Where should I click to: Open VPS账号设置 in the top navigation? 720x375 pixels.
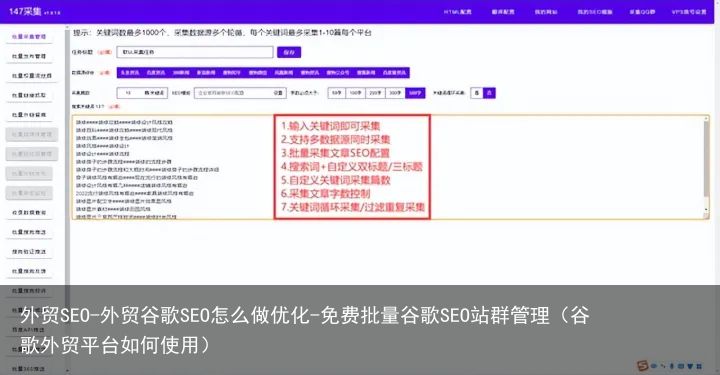[689, 12]
